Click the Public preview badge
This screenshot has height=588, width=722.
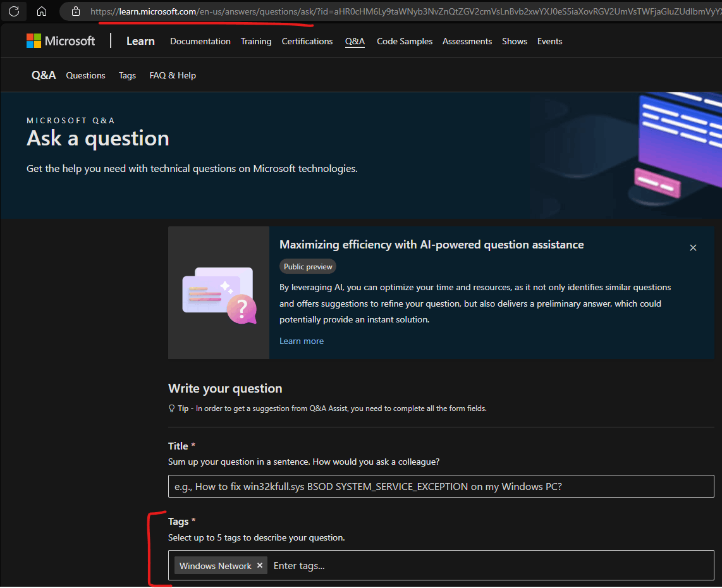coord(308,267)
